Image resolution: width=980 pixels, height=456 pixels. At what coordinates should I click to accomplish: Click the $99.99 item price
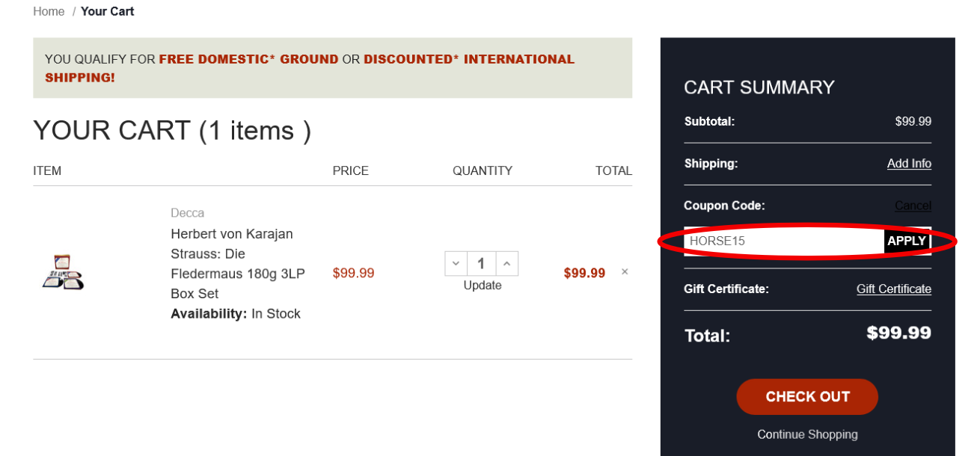pos(354,273)
